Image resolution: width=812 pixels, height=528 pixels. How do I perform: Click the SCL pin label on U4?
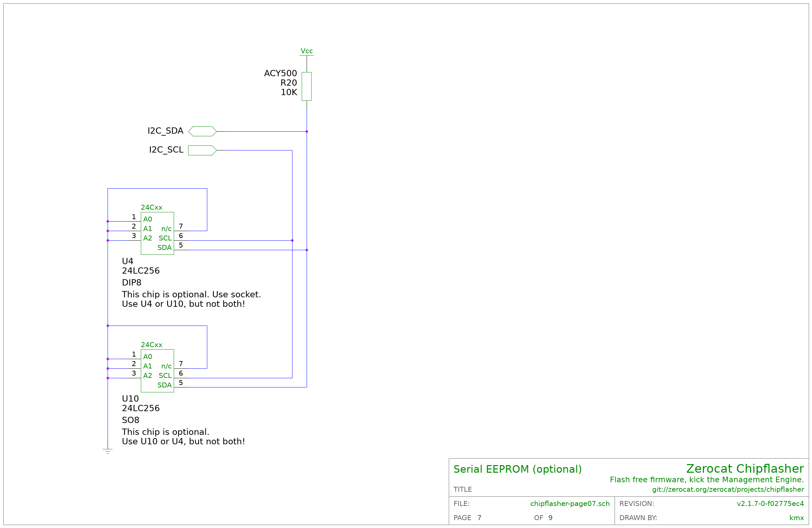click(x=165, y=238)
